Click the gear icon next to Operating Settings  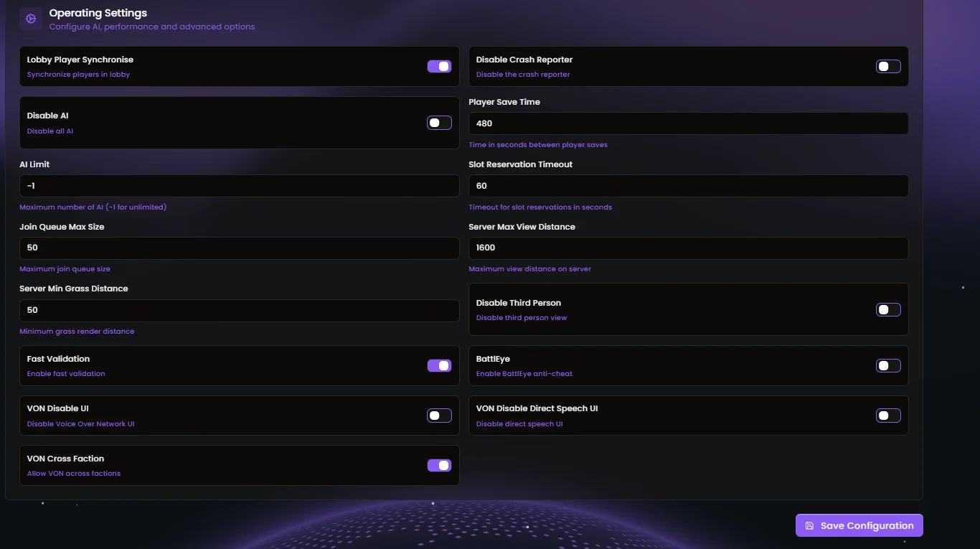tap(30, 18)
